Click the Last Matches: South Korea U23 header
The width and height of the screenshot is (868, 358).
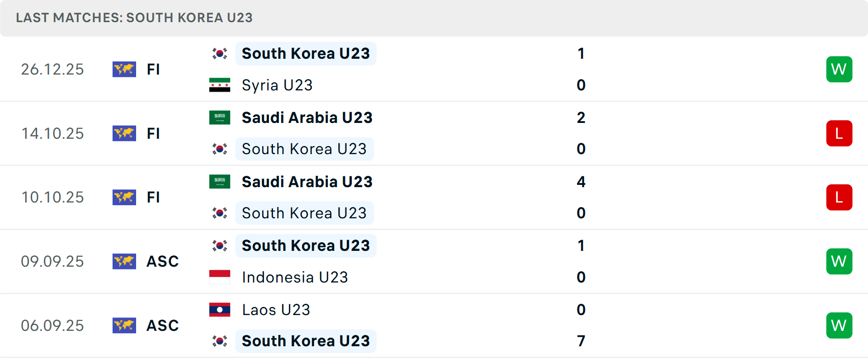point(134,18)
